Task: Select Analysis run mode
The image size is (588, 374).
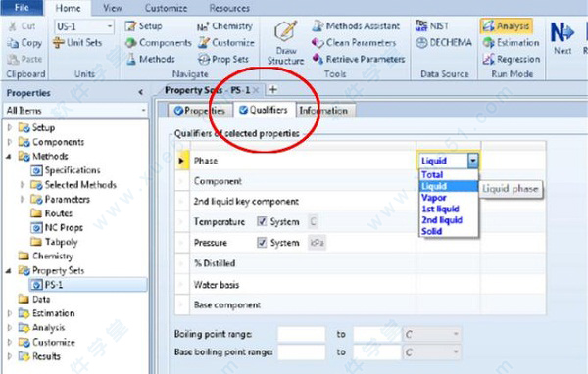Action: tap(507, 25)
